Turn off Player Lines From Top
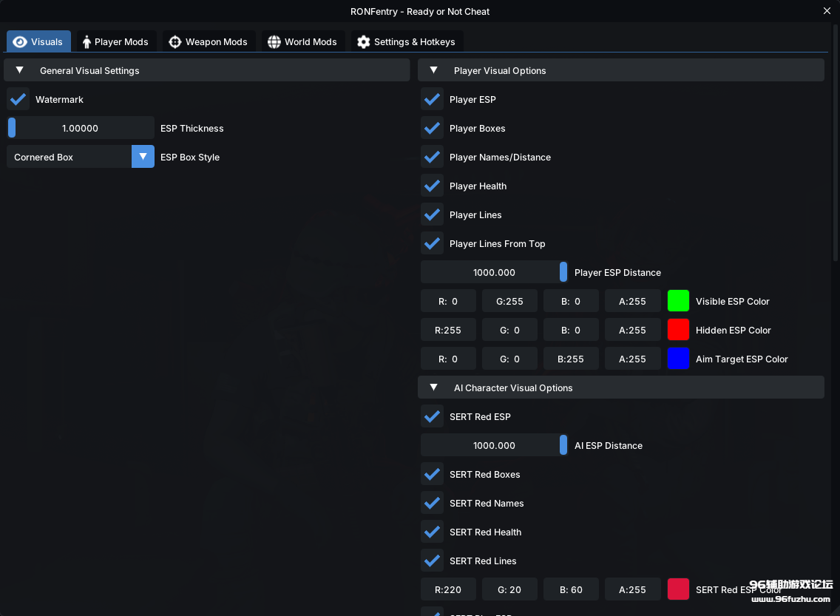Screen dimensions: 840x616 pos(433,243)
